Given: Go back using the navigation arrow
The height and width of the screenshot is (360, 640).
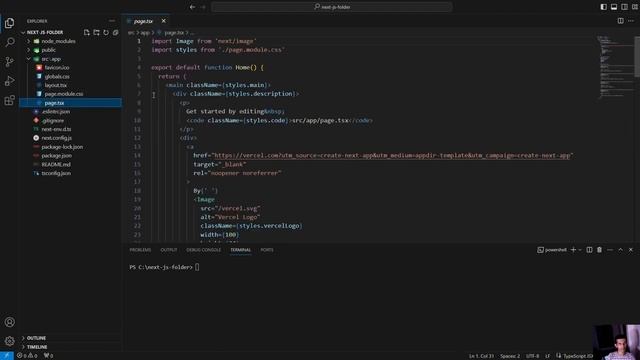Looking at the screenshot, I should 192,7.
